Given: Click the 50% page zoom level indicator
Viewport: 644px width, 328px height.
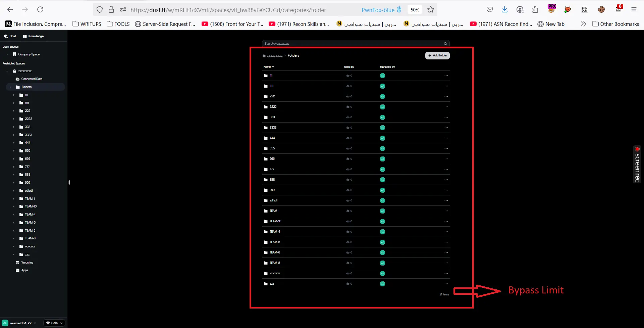Looking at the screenshot, I should click(x=415, y=10).
